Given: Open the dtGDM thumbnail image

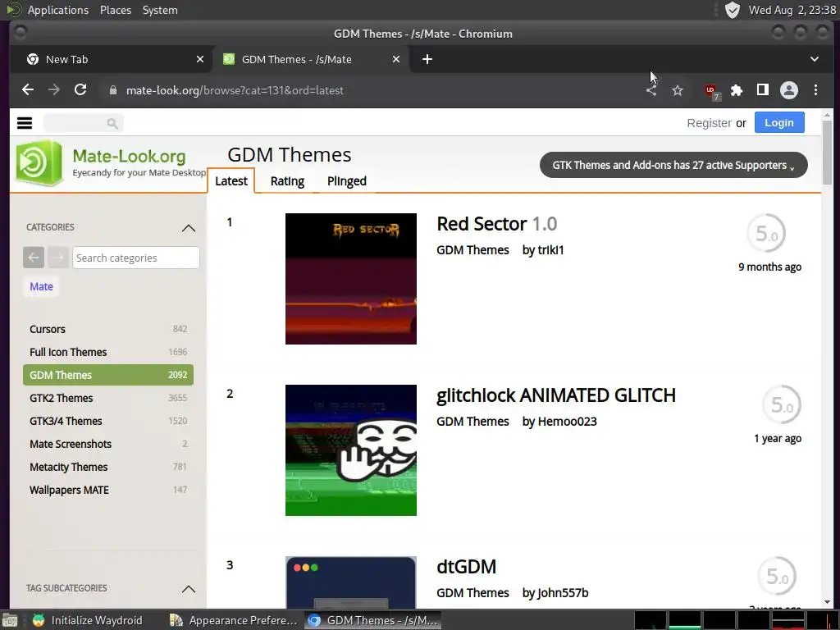Looking at the screenshot, I should coord(351,582).
